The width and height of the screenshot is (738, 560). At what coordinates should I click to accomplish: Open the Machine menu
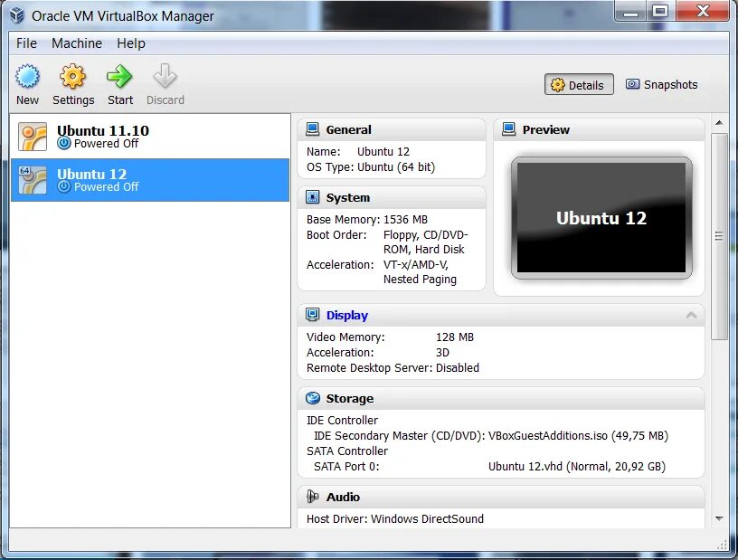(77, 43)
